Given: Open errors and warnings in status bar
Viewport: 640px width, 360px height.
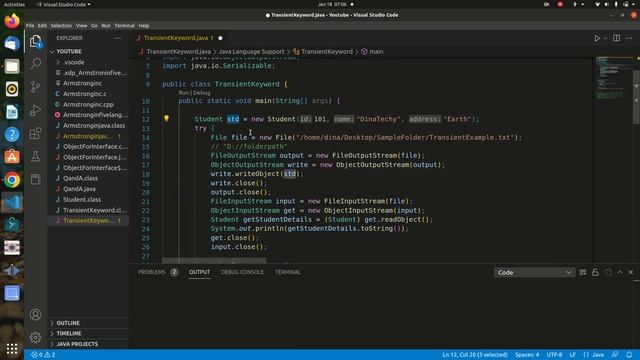Looking at the screenshot, I should [43, 355].
